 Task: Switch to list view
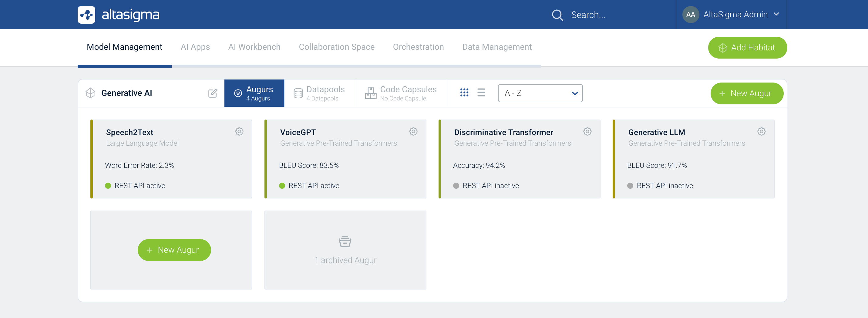(x=481, y=93)
